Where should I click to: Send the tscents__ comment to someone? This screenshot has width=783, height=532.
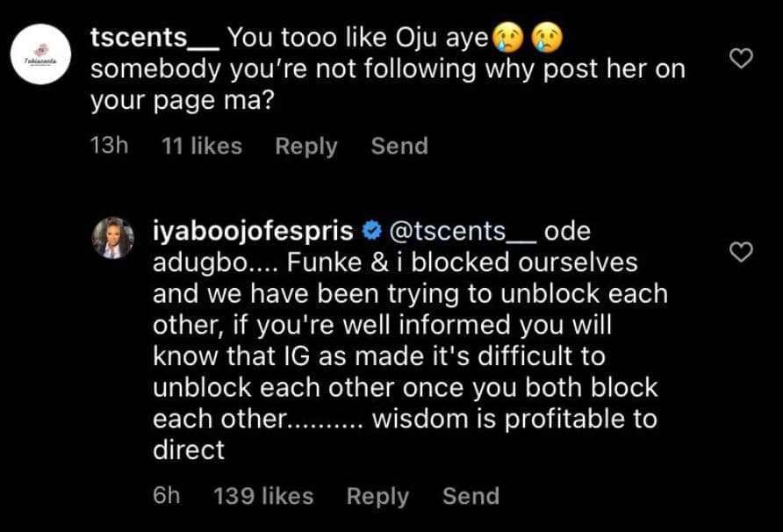399,146
